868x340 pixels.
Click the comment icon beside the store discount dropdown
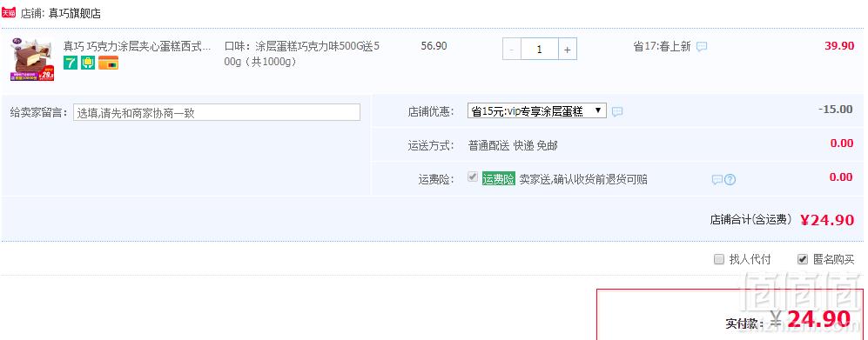point(617,111)
